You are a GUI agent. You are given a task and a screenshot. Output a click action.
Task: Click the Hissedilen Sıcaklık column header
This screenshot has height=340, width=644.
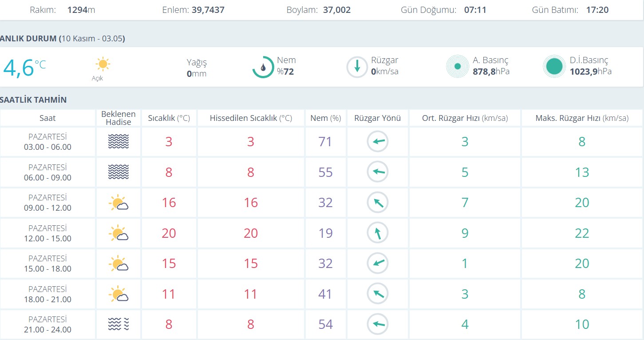click(x=251, y=118)
